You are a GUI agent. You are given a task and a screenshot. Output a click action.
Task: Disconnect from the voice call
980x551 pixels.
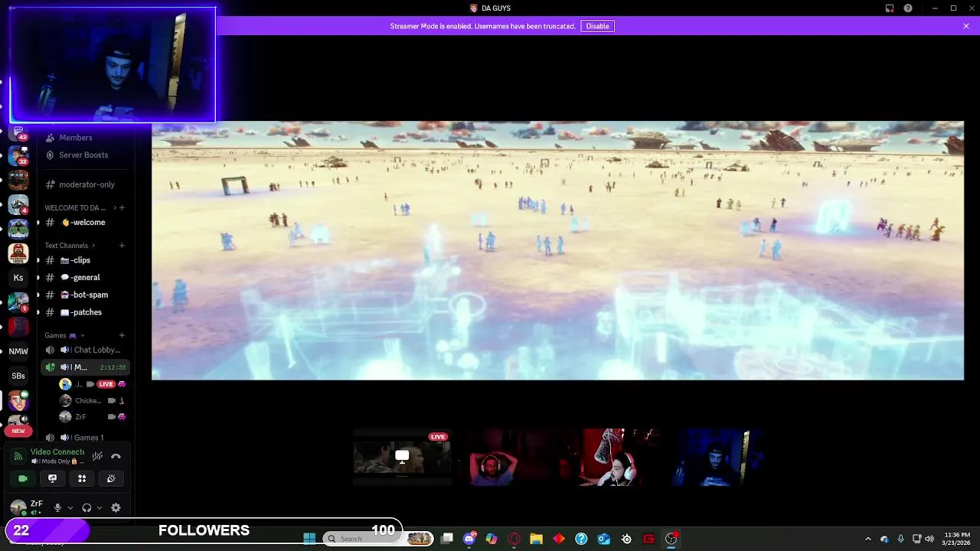point(116,456)
